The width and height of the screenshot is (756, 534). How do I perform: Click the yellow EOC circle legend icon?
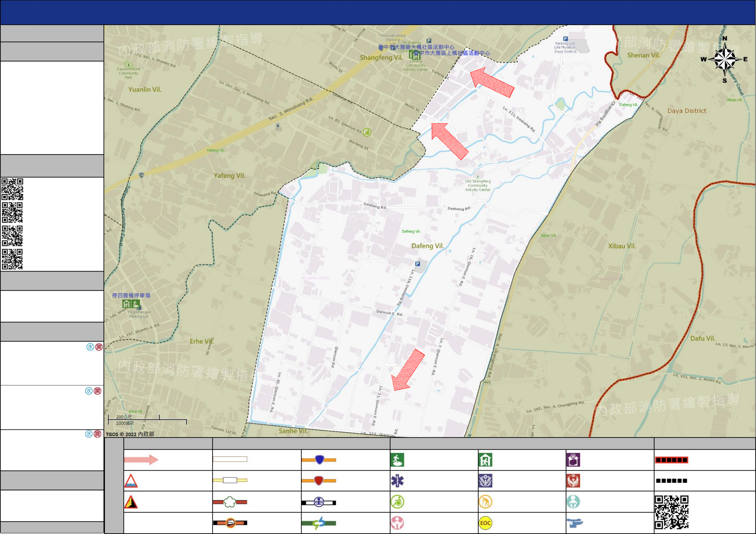tap(485, 523)
